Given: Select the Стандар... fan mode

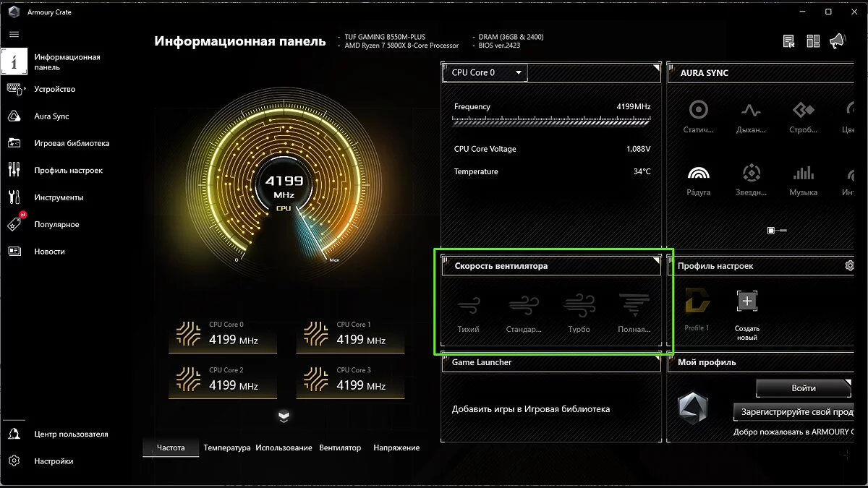Looking at the screenshot, I should (524, 312).
